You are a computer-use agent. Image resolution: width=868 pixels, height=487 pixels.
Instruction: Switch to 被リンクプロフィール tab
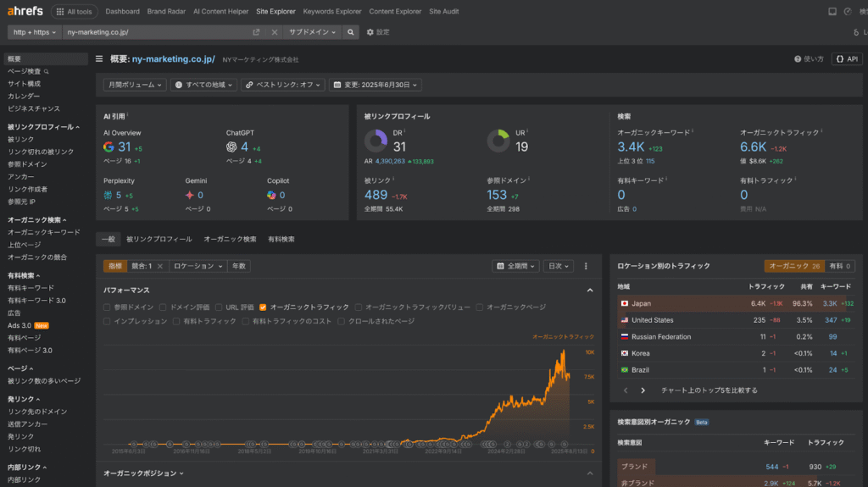click(x=159, y=239)
